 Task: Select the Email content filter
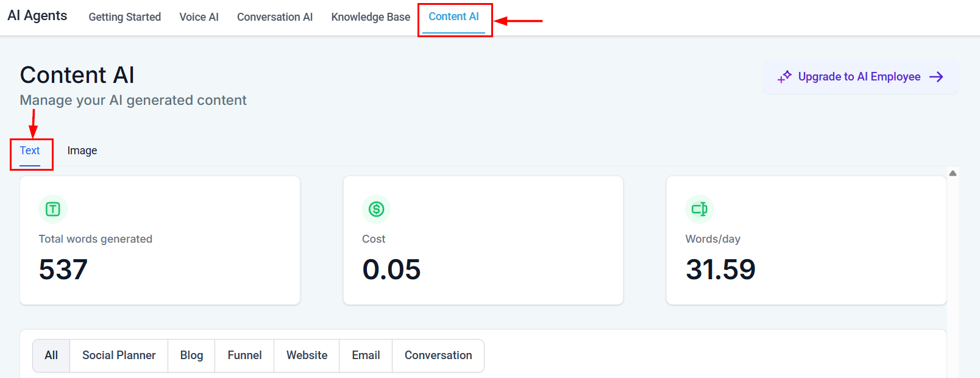pyautogui.click(x=365, y=355)
